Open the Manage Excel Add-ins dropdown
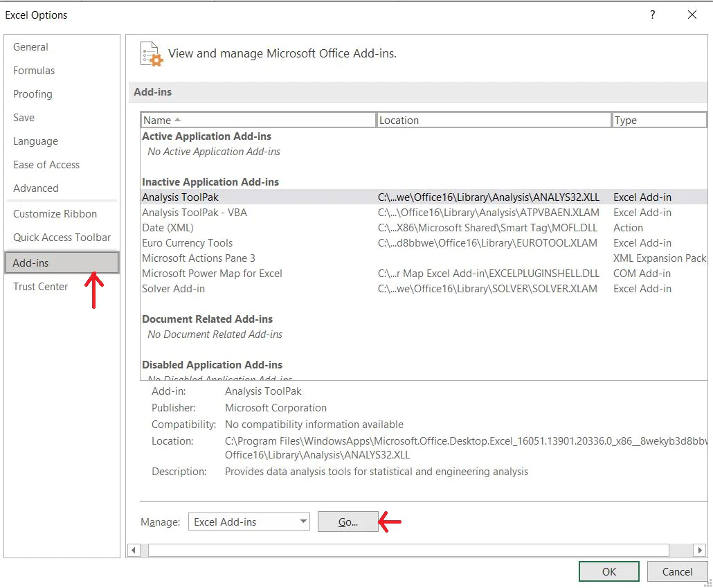 pyautogui.click(x=249, y=522)
